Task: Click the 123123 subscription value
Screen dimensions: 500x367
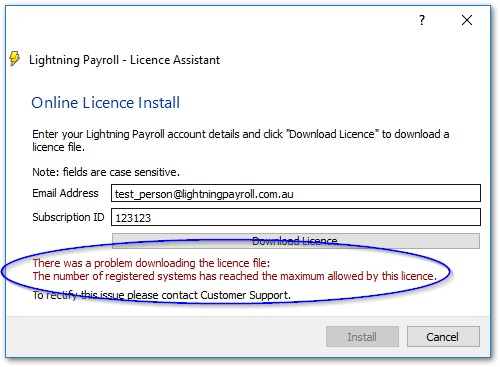Action: click(x=133, y=218)
